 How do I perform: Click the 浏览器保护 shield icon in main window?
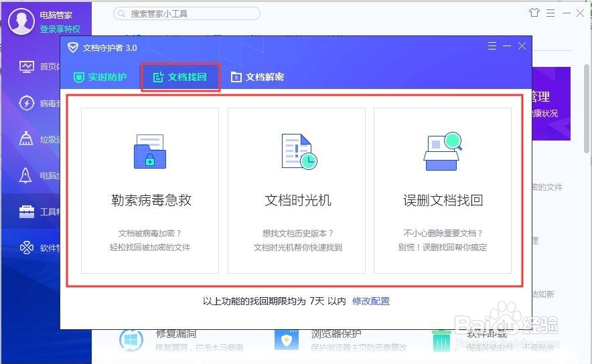287,340
